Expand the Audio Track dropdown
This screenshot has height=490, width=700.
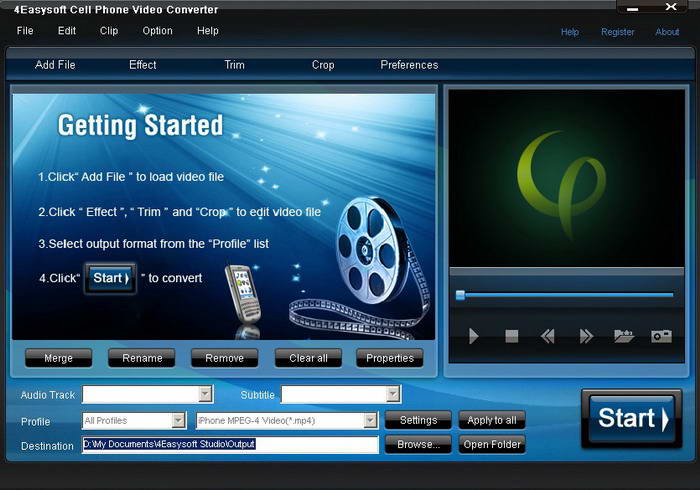pyautogui.click(x=205, y=394)
